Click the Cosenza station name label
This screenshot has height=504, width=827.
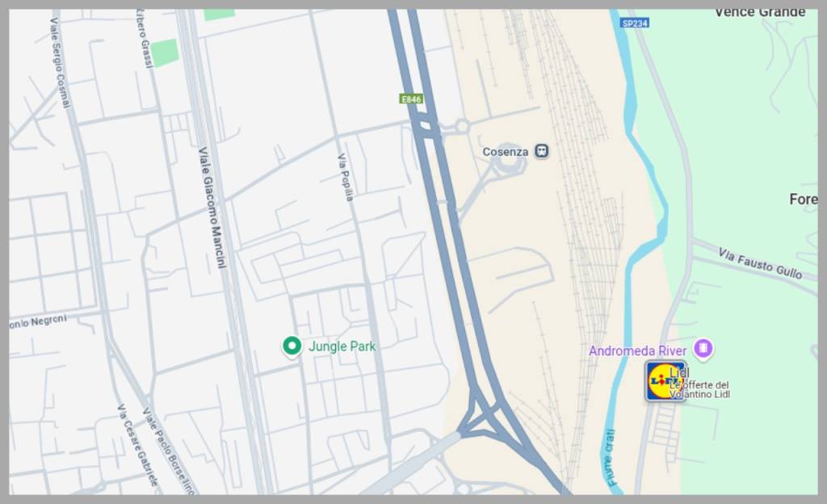click(x=506, y=152)
